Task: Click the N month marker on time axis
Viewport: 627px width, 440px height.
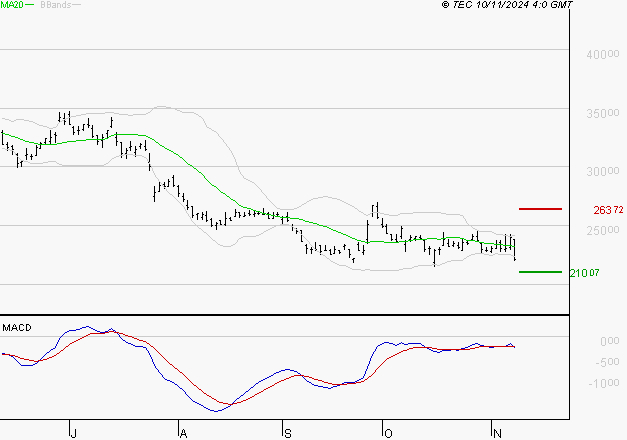Action: (497, 433)
